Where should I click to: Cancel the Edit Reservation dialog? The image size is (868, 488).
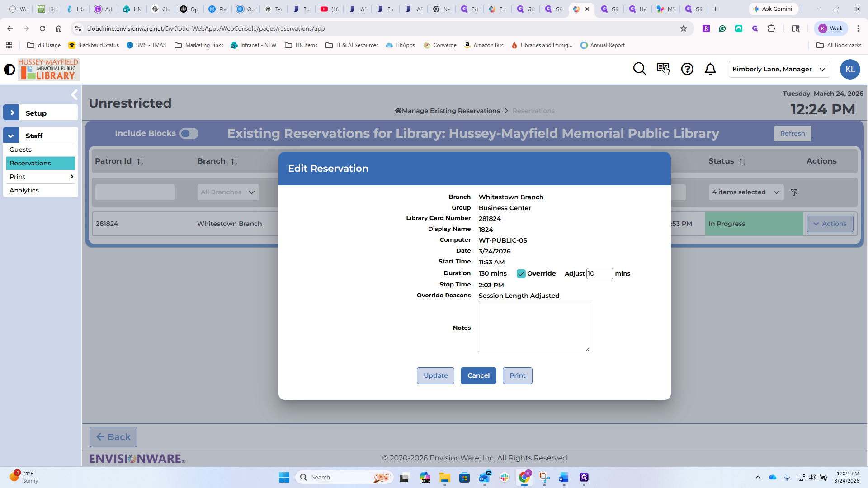coord(478,376)
